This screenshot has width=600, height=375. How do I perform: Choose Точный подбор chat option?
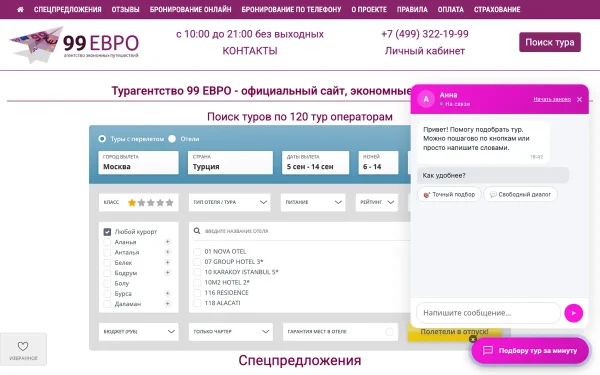tap(449, 194)
